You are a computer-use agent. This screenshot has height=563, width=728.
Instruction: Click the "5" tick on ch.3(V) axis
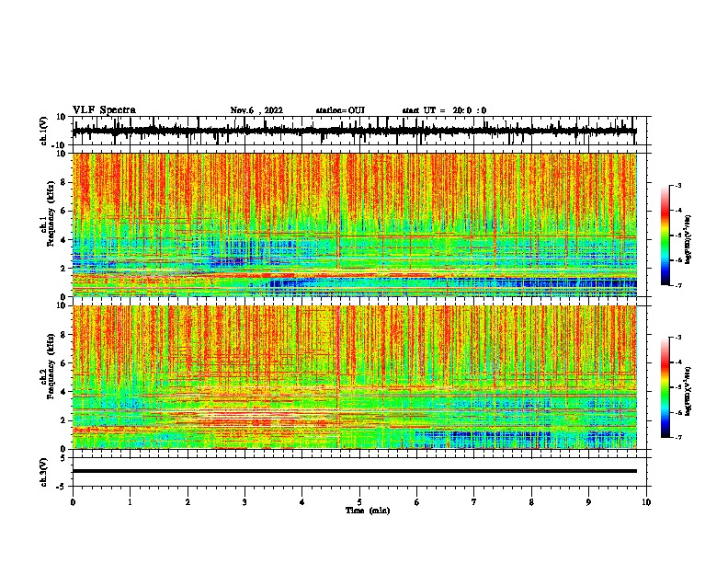[63, 458]
